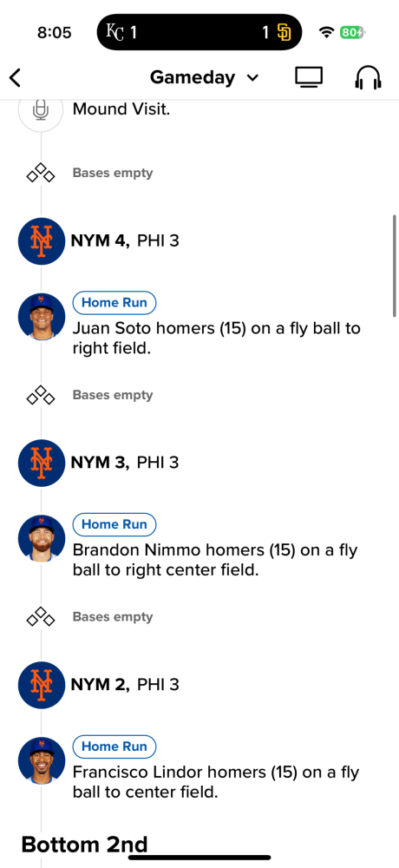Tap Home Run tag on Francisco Lindor play
The height and width of the screenshot is (868, 399).
(114, 746)
